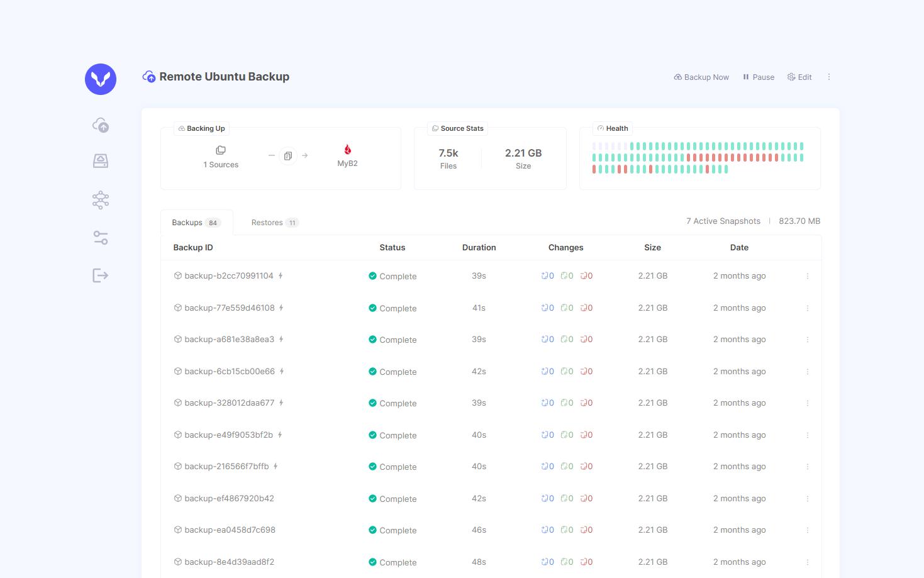Select the Backups tab

[196, 223]
